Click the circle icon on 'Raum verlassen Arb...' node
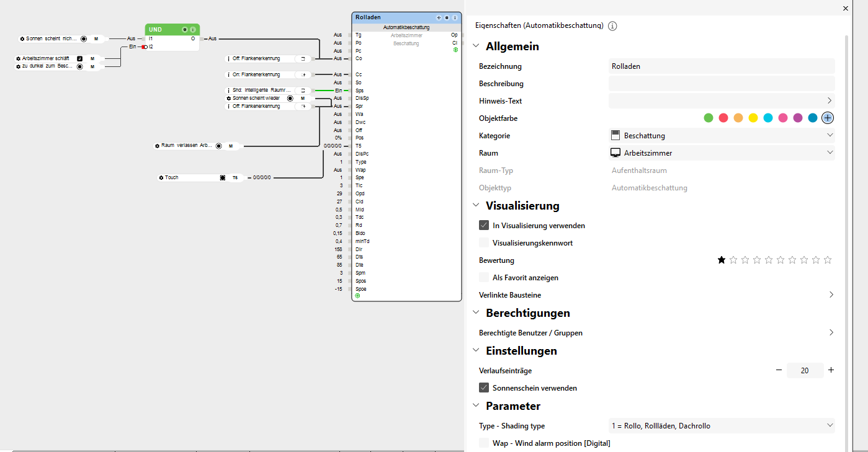Image resolution: width=868 pixels, height=452 pixels. (218, 146)
